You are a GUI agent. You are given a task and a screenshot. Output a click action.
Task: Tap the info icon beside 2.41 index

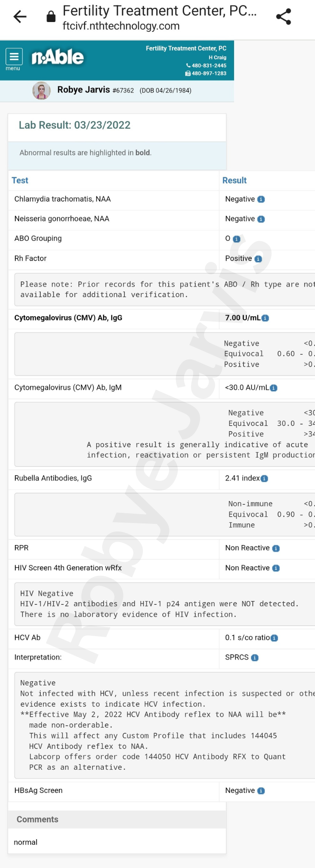pos(265,479)
